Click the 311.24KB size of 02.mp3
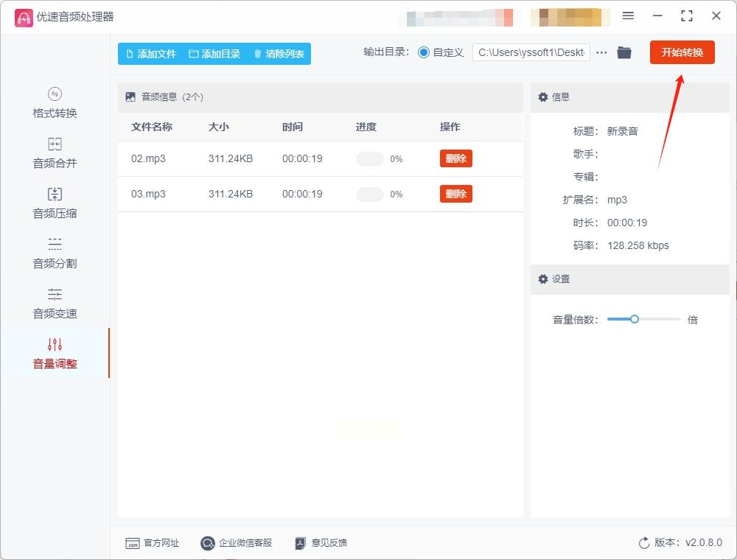 230,159
